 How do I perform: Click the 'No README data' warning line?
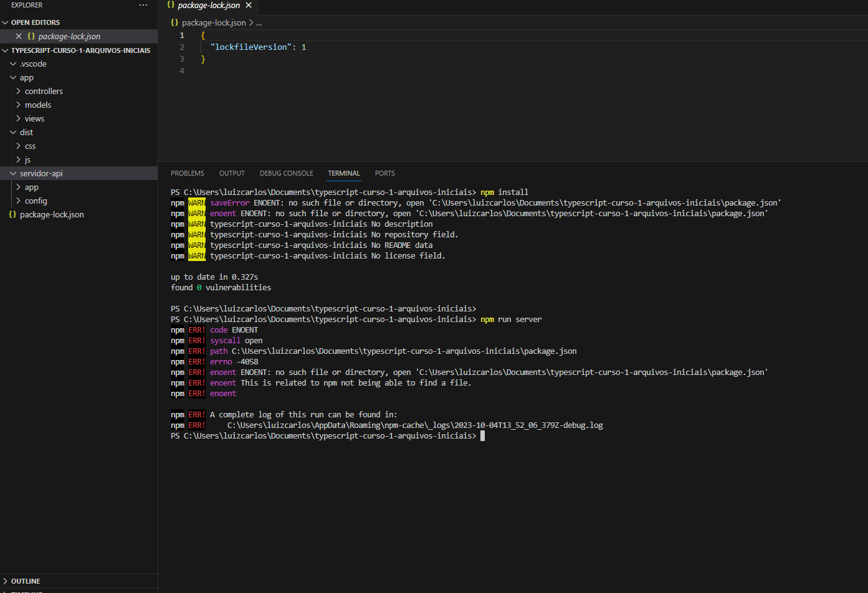click(x=302, y=245)
